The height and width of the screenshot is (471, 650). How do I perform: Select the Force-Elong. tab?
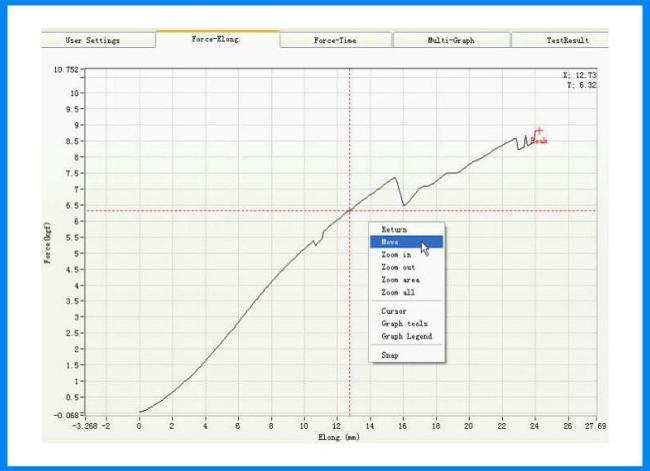(x=217, y=40)
